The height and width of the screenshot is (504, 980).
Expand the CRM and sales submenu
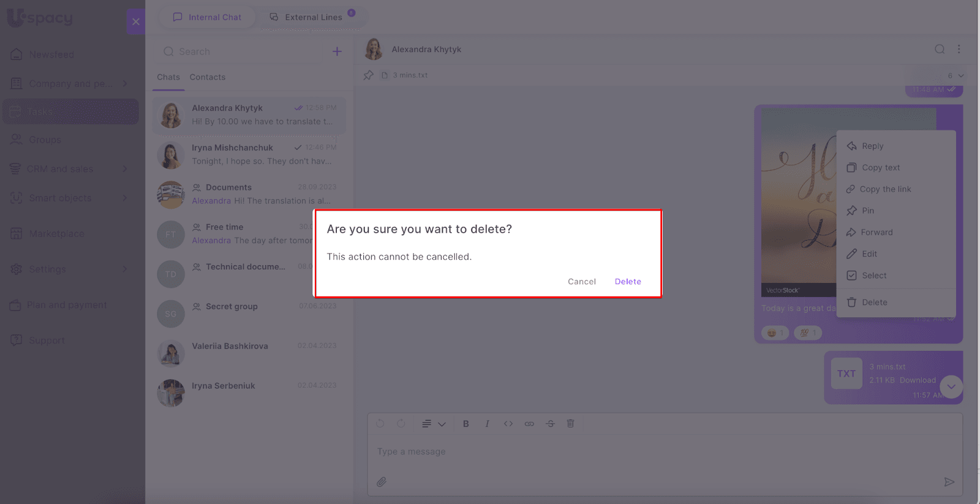click(125, 168)
